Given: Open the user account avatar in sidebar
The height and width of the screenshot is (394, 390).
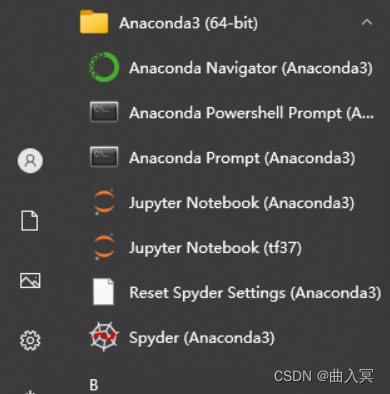Looking at the screenshot, I should tap(30, 160).
